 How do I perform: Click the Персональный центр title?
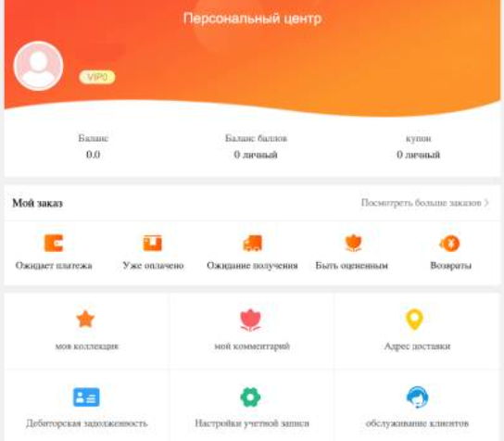click(252, 19)
